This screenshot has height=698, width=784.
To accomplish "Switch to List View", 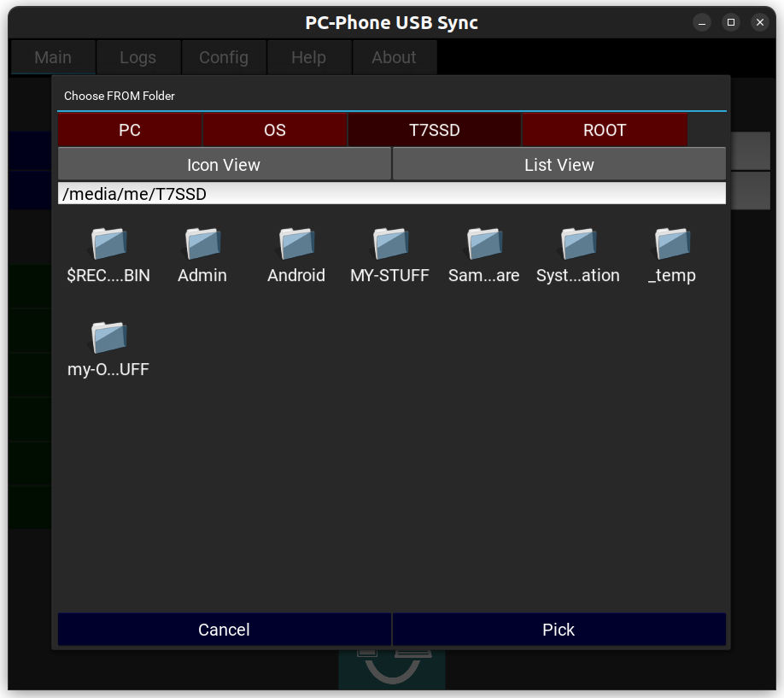I will [x=559, y=164].
